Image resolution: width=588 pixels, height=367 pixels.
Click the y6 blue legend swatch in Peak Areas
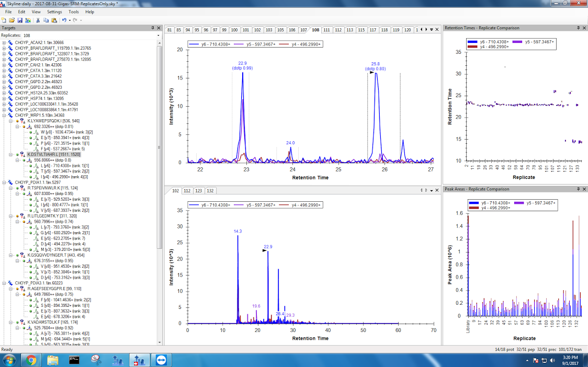coord(473,202)
